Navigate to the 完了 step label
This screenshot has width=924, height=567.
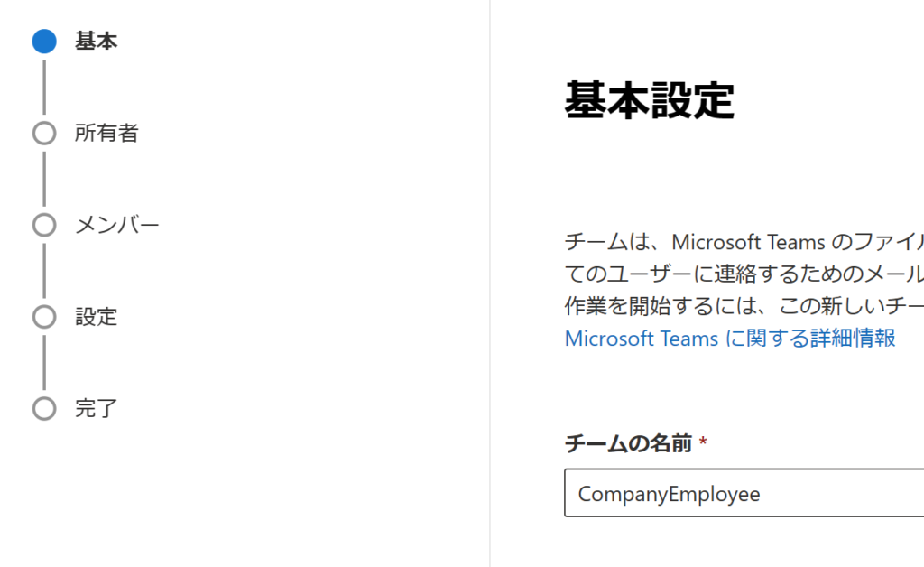[96, 408]
